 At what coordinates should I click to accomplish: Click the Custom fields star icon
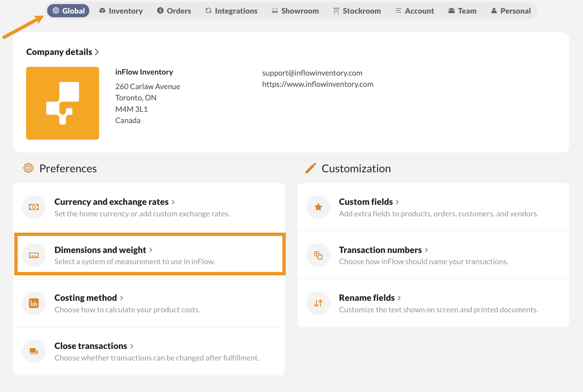[x=318, y=207]
